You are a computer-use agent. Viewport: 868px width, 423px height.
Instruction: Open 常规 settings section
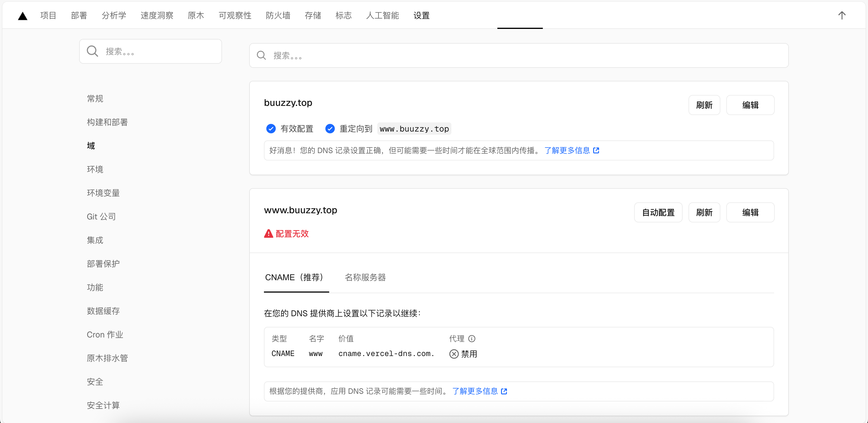coord(95,99)
